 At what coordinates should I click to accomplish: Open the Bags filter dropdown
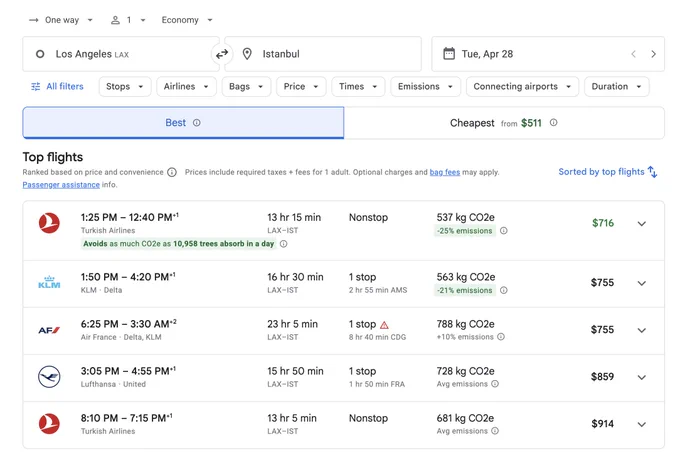tap(246, 86)
